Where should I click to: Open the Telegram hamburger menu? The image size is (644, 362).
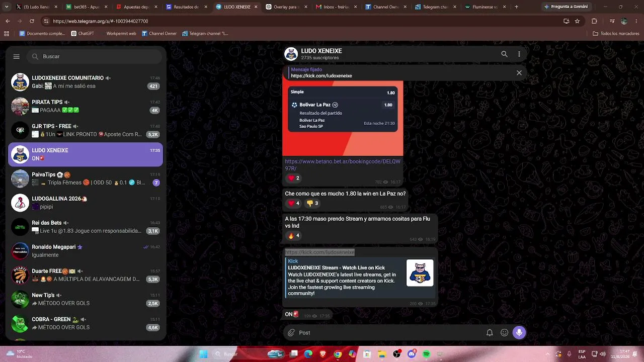pos(16,57)
